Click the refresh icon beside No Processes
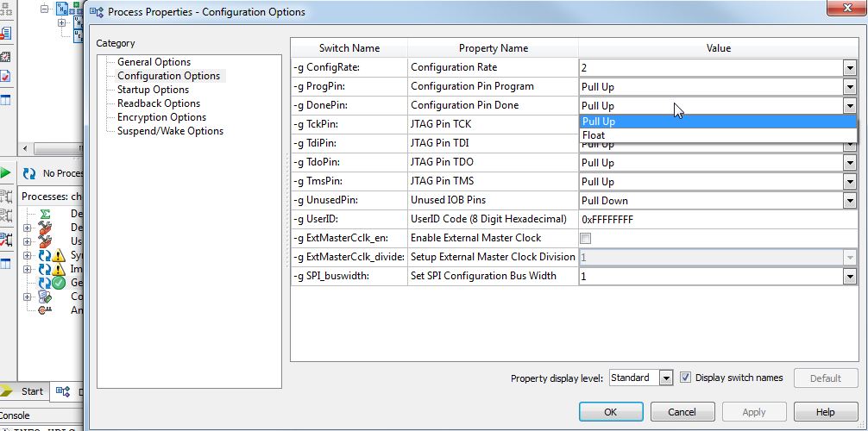This screenshot has height=431, width=868. pos(29,173)
